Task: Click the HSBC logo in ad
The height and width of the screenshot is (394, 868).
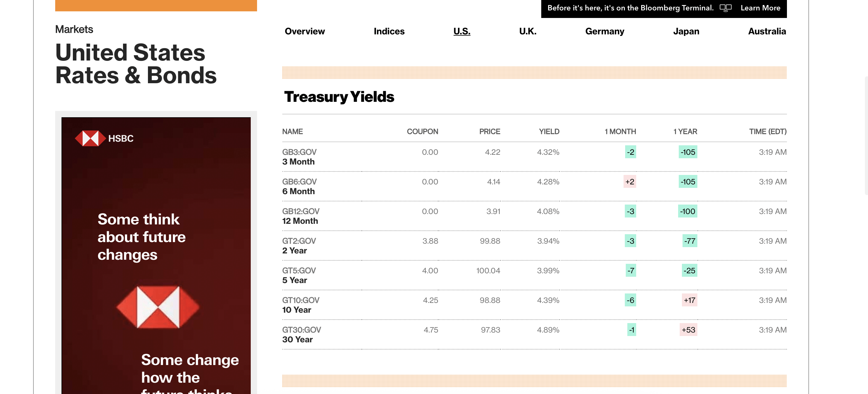Action: [x=104, y=138]
